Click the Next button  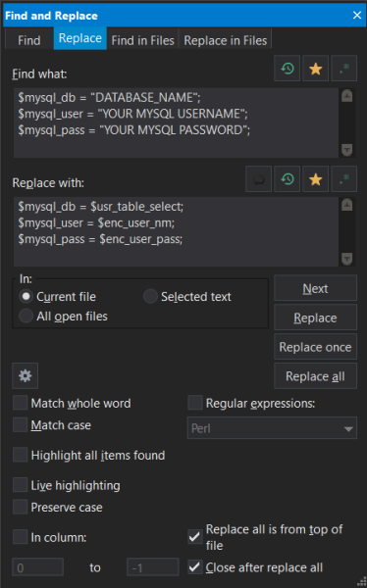(315, 288)
